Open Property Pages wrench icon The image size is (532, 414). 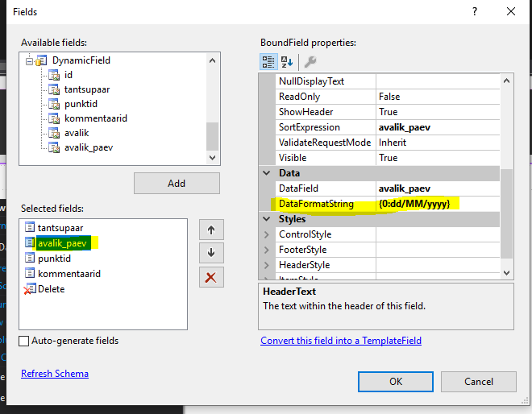pos(310,62)
